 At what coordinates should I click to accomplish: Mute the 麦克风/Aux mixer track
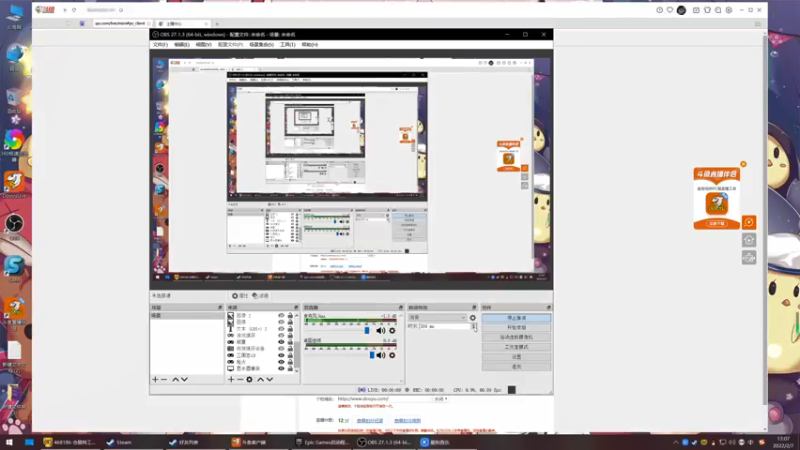click(381, 331)
